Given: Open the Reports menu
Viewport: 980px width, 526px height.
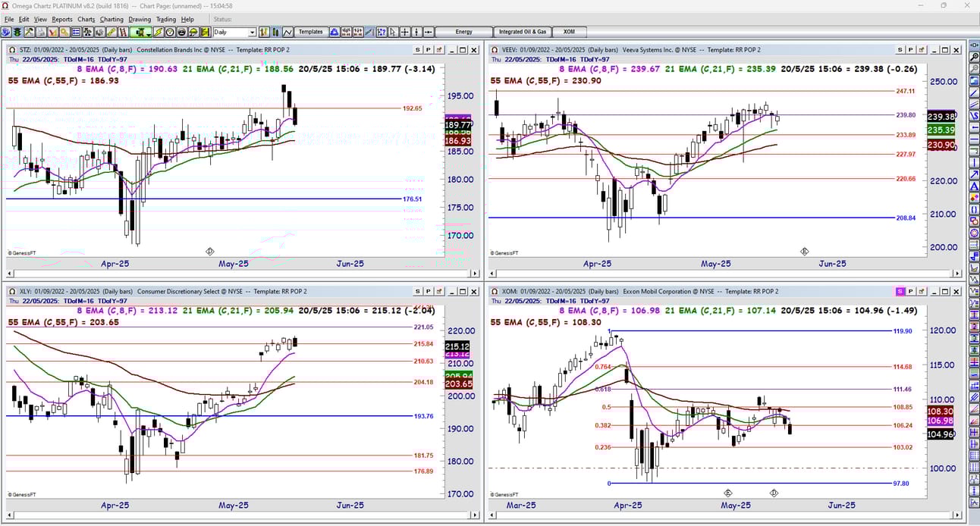Looking at the screenshot, I should pos(62,19).
